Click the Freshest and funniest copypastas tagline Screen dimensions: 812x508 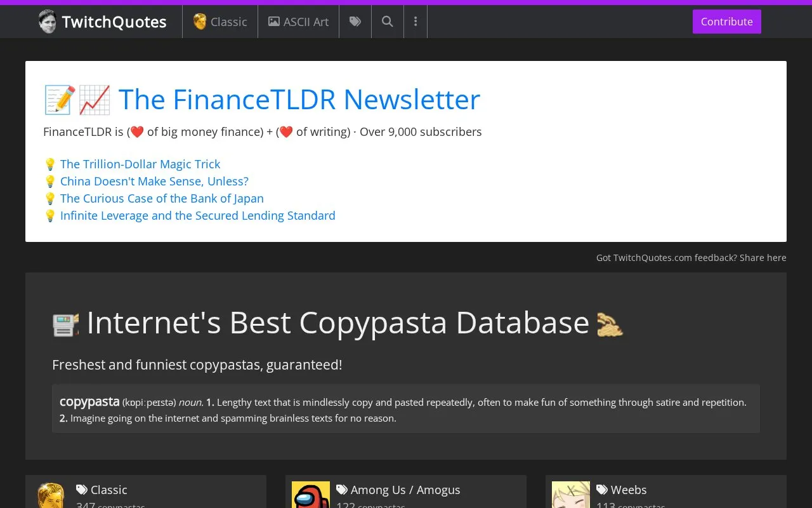197,365
